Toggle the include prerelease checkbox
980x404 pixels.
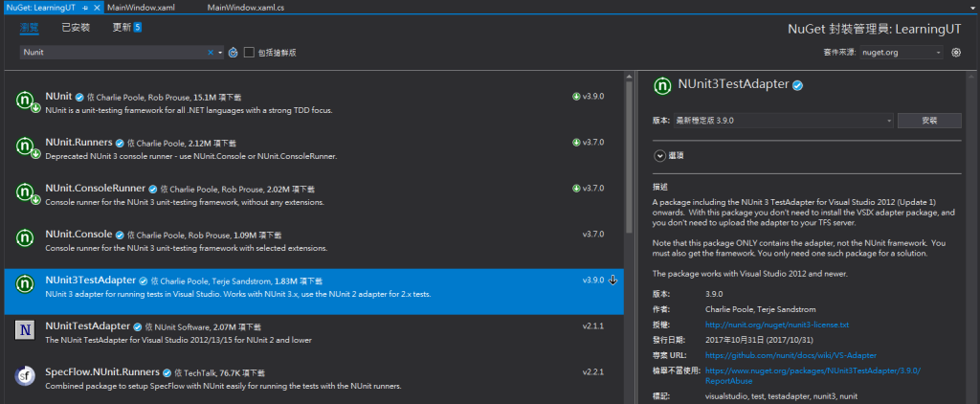click(249, 53)
